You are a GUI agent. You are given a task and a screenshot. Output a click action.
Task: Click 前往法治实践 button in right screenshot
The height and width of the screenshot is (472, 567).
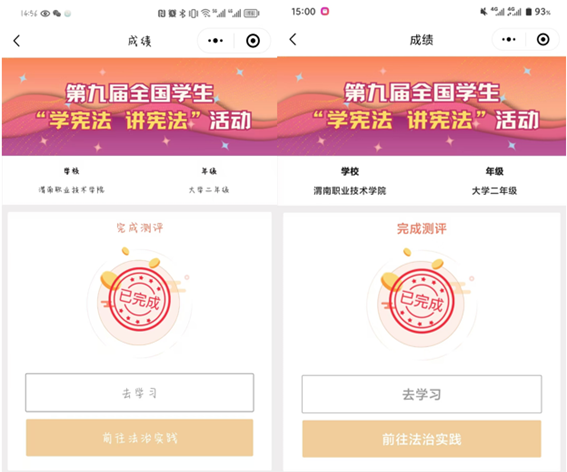(x=422, y=439)
